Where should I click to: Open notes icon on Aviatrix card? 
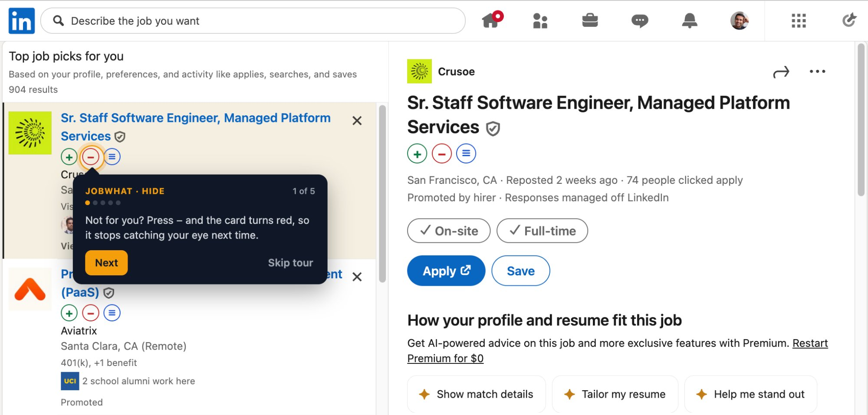pyautogui.click(x=112, y=313)
